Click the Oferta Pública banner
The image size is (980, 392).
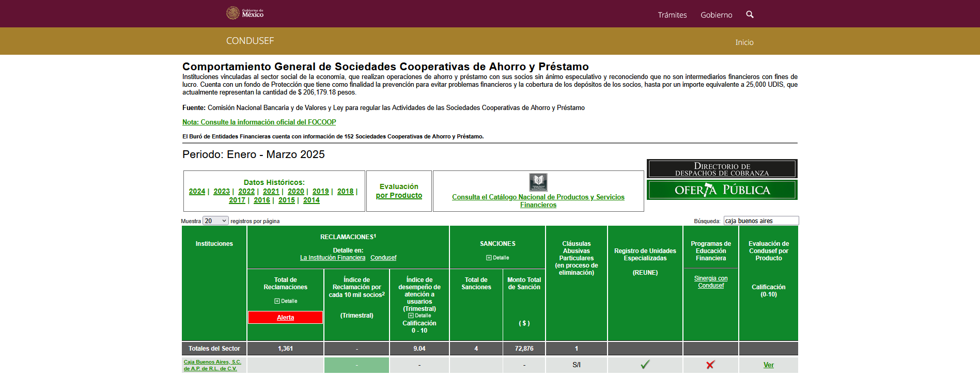[722, 190]
